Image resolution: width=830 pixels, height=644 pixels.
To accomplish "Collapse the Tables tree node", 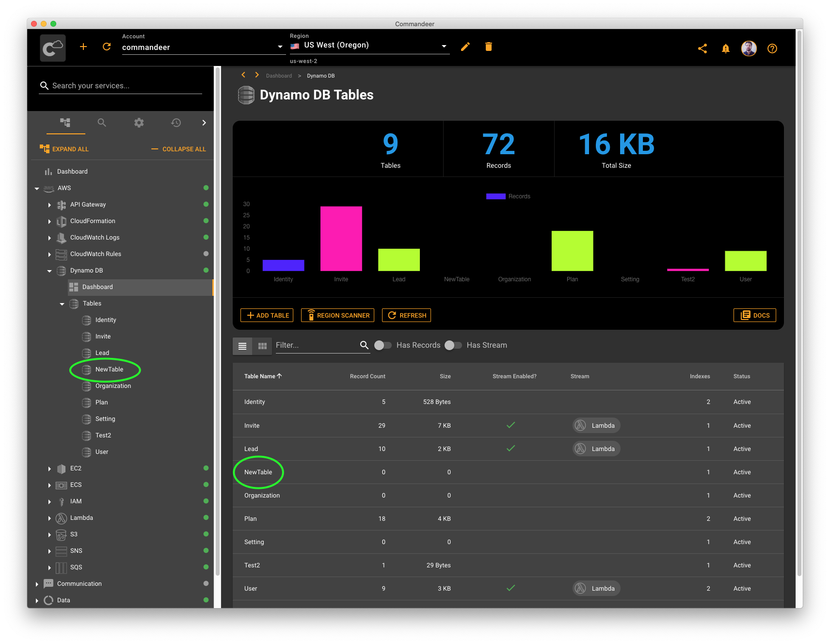I will [62, 304].
